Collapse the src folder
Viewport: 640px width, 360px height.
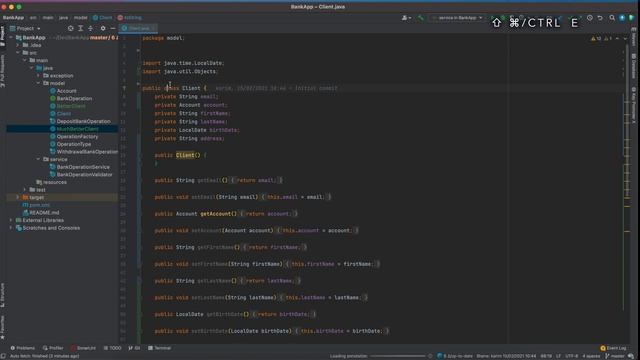[18, 53]
